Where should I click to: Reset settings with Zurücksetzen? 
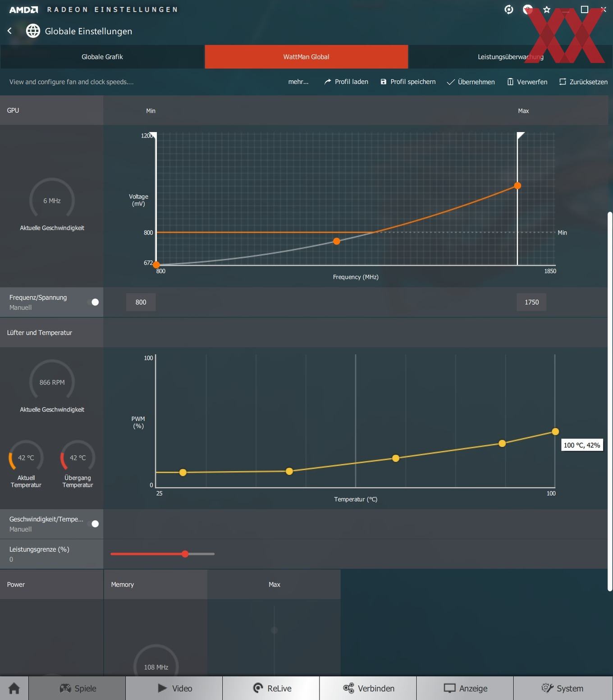pos(583,82)
